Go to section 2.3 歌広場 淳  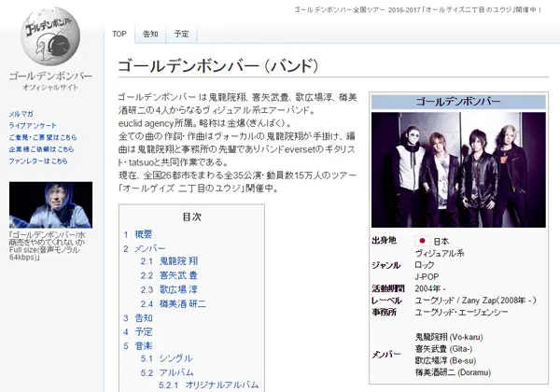point(178,289)
